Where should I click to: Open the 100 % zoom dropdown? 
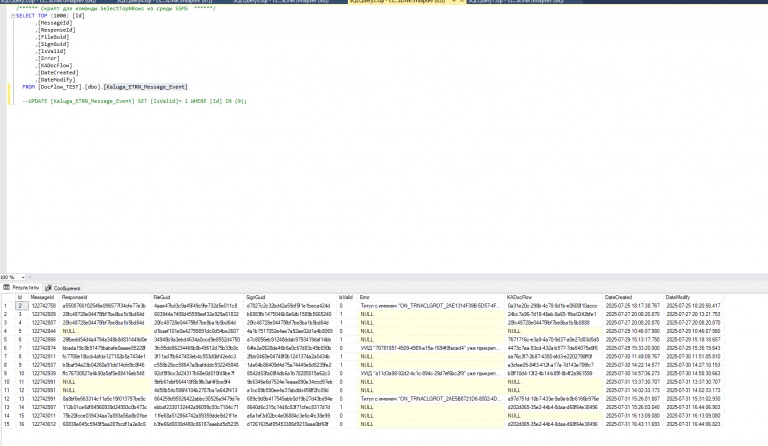(x=23, y=277)
